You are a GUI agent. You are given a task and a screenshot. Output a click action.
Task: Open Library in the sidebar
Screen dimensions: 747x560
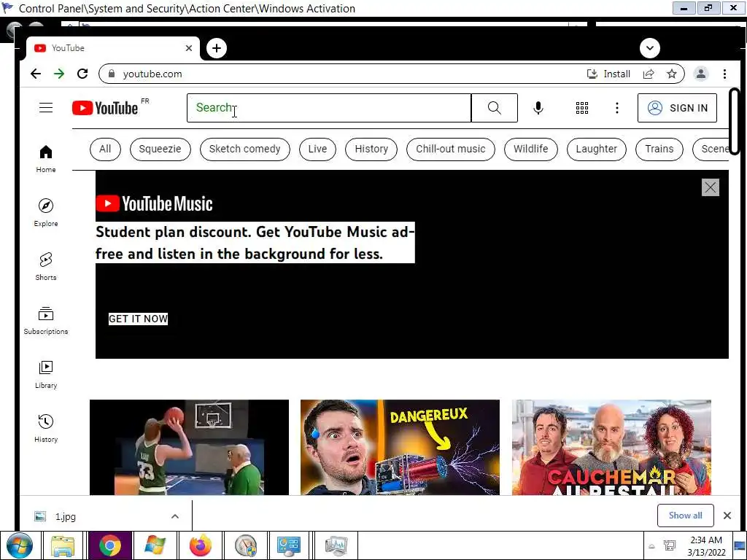(46, 375)
